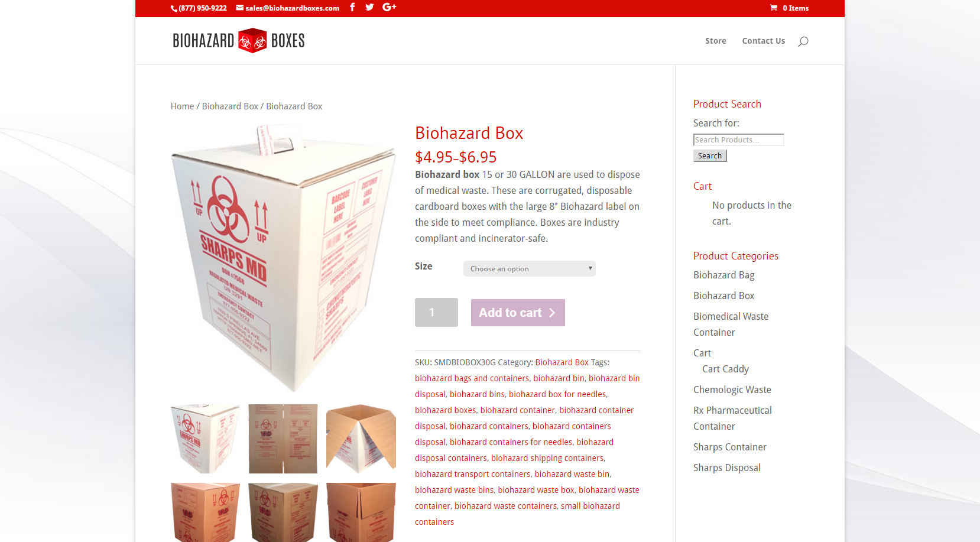
Task: Open the Biohazard Bag category link
Action: pos(724,275)
